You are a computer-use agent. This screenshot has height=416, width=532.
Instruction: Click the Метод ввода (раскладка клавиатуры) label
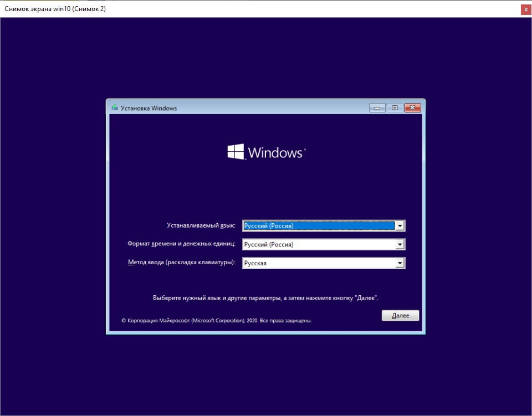point(182,262)
